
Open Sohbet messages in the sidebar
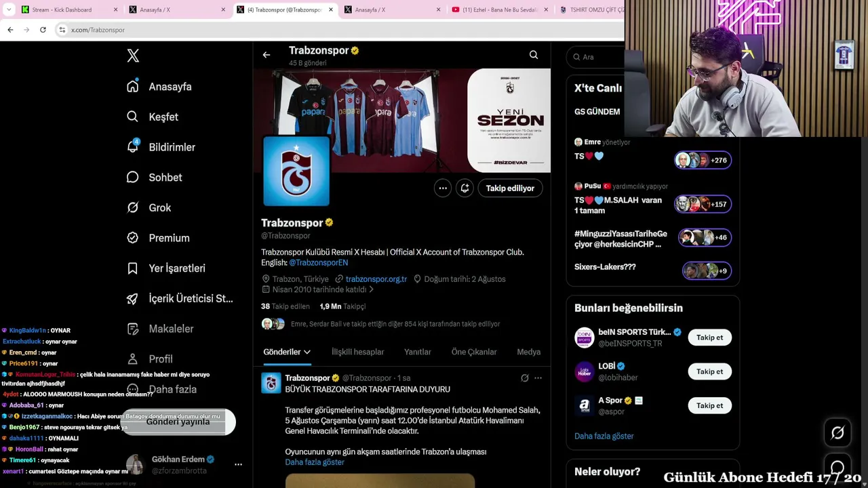(154, 178)
